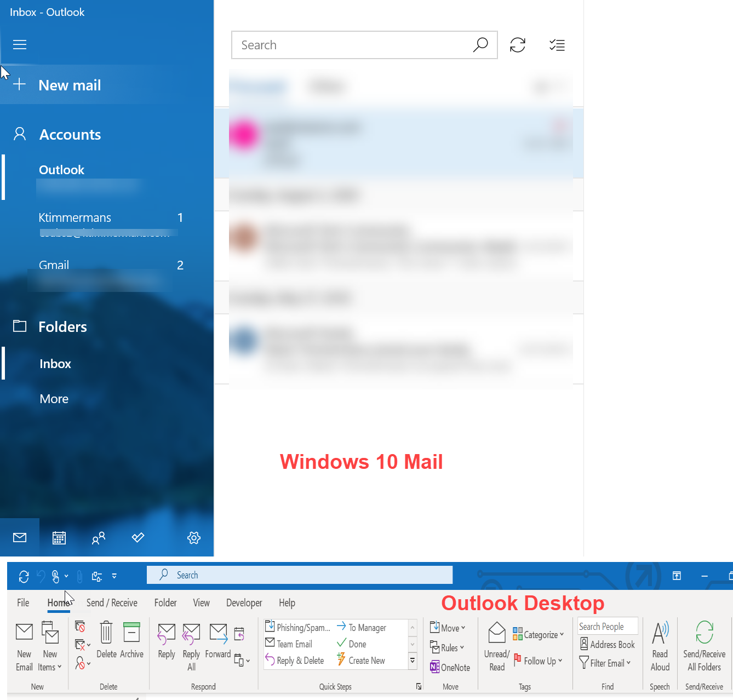Viewport: 733px width, 700px height.
Task: Open the Follow Up flag dropdown
Action: click(x=538, y=661)
